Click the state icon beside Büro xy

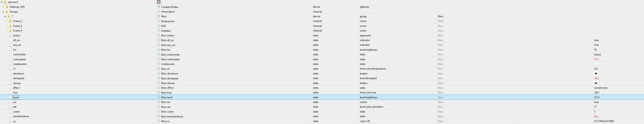pos(159,121)
